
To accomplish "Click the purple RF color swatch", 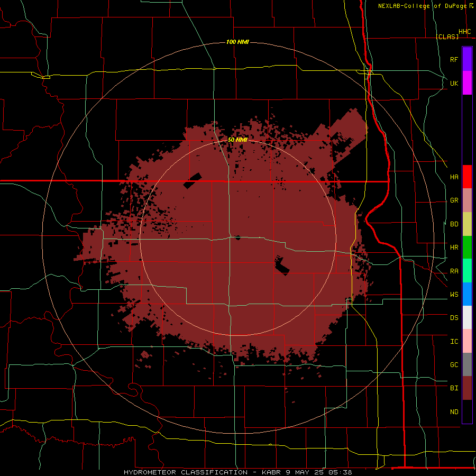I will pyautogui.click(x=467, y=59).
